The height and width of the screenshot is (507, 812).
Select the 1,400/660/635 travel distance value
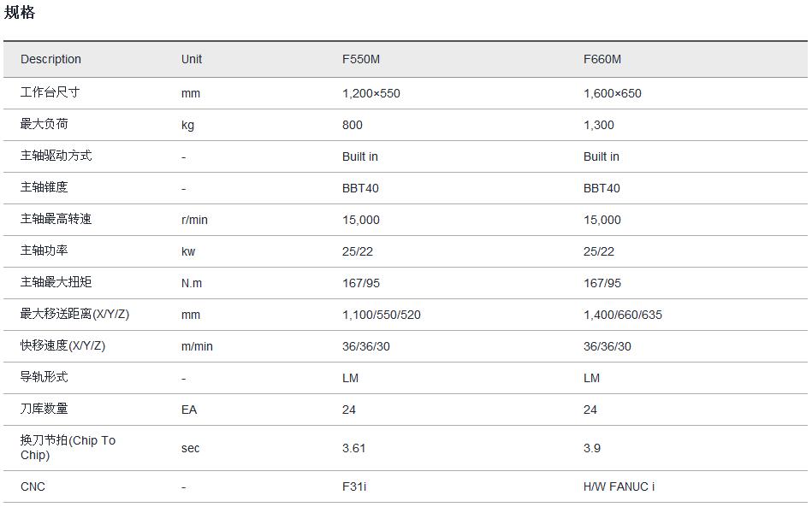pyautogui.click(x=623, y=315)
